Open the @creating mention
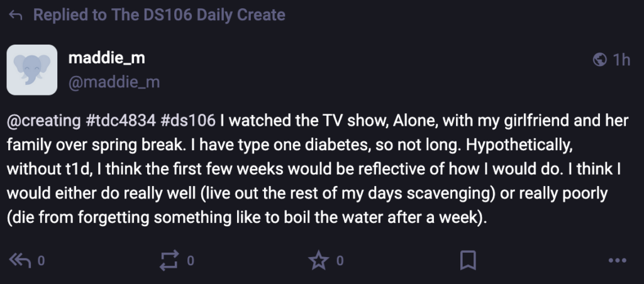Viewport: 644px width, 284px height. tap(44, 120)
